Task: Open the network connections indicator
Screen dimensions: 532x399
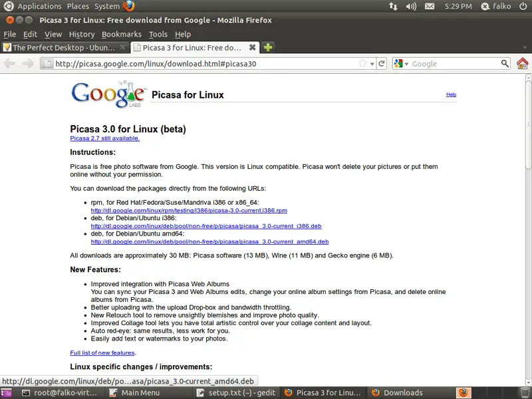Action: 393,6
